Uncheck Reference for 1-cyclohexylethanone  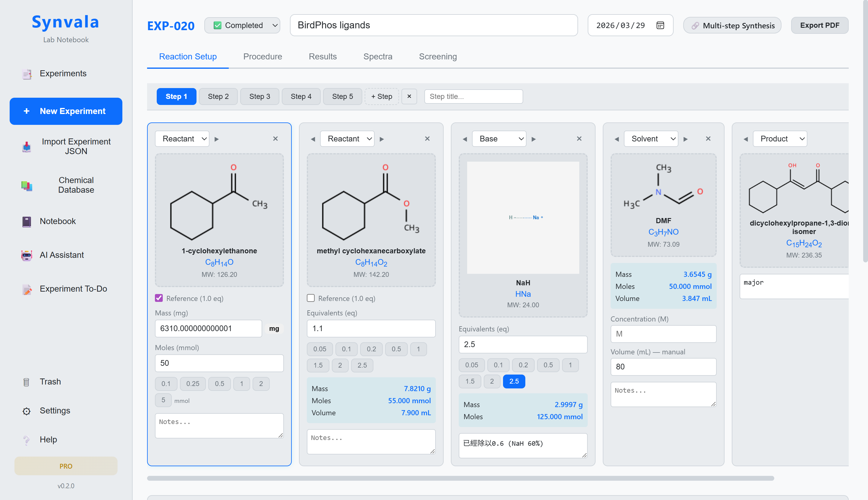coord(159,298)
